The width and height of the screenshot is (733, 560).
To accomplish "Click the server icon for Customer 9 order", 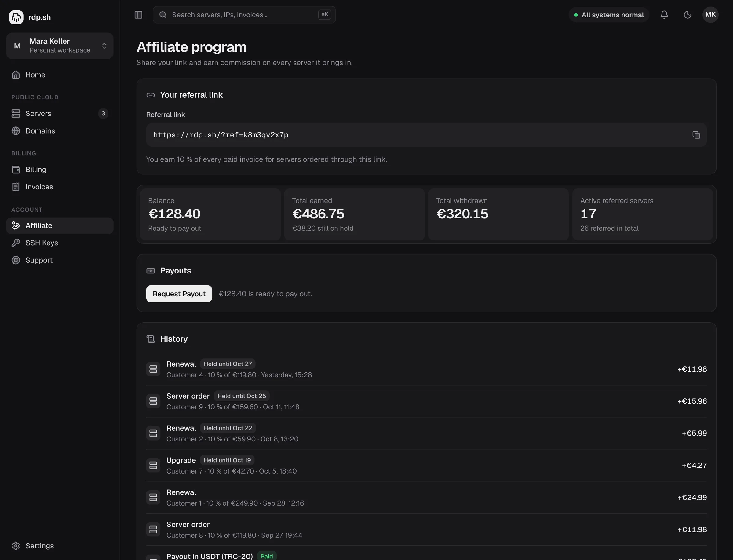I will (153, 401).
